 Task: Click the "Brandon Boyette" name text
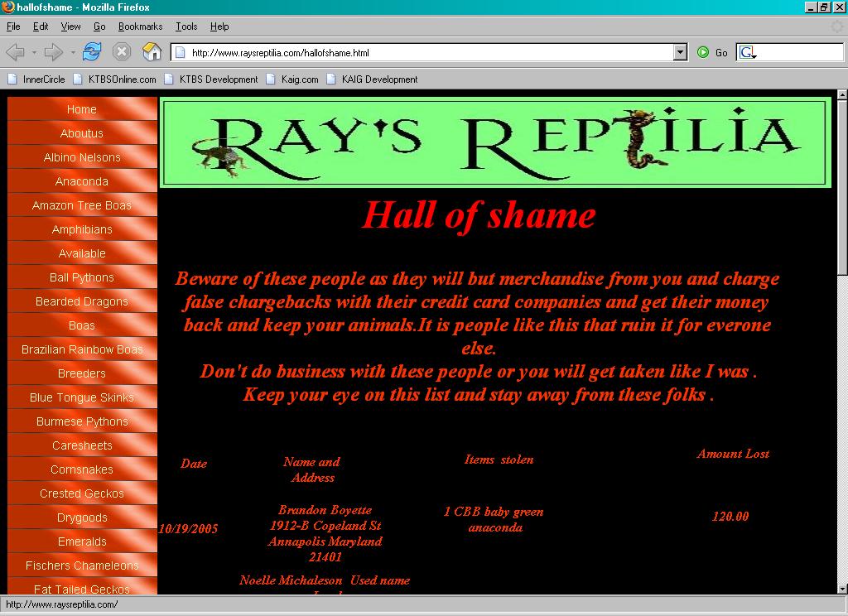[325, 510]
